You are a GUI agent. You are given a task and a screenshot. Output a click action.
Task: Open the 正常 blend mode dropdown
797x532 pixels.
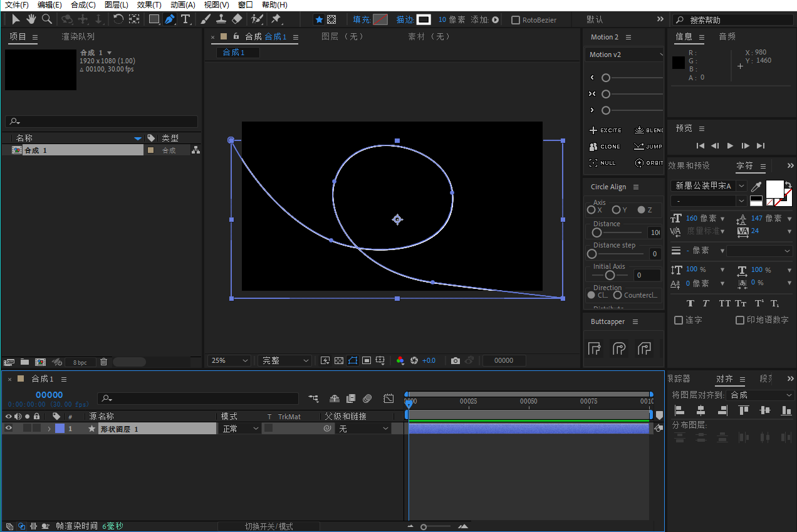coord(239,429)
